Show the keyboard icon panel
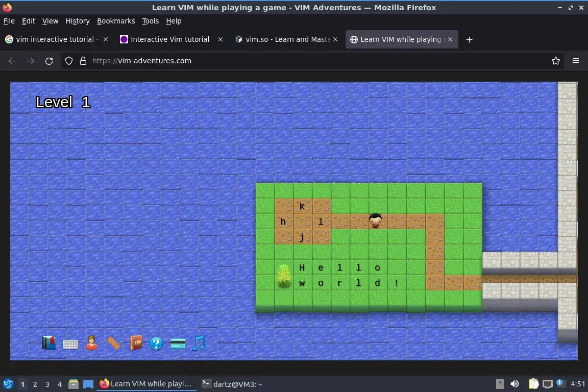Image resolution: width=588 pixels, height=392 pixels. pos(70,345)
